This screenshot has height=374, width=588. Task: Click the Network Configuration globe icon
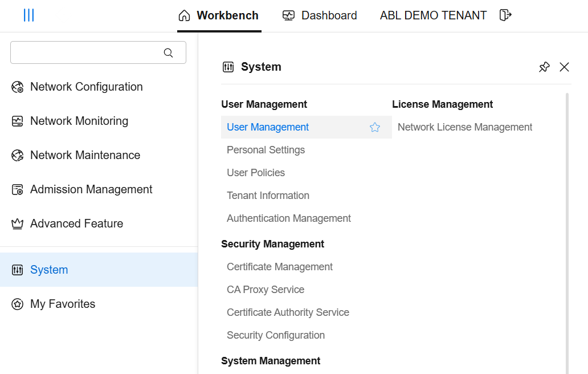click(18, 87)
